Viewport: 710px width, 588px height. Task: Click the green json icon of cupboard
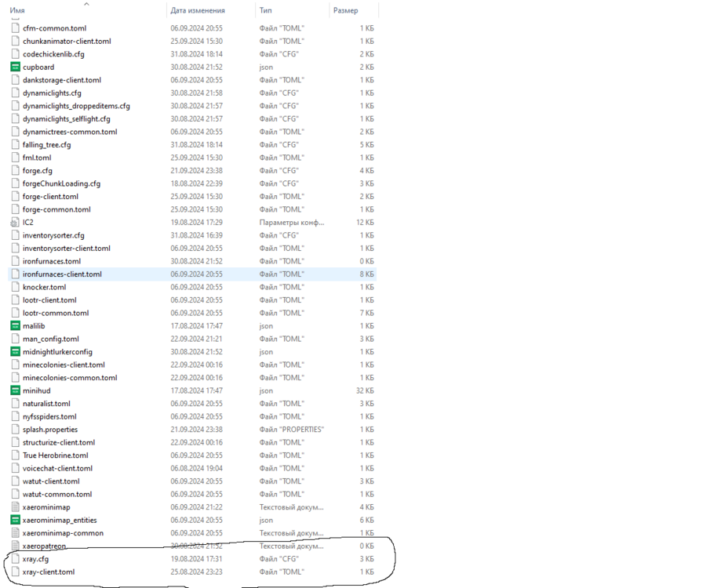coord(16,67)
